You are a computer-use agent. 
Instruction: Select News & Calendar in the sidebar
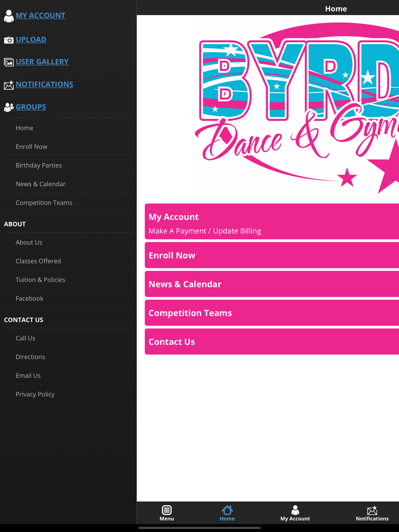pyautogui.click(x=68, y=184)
